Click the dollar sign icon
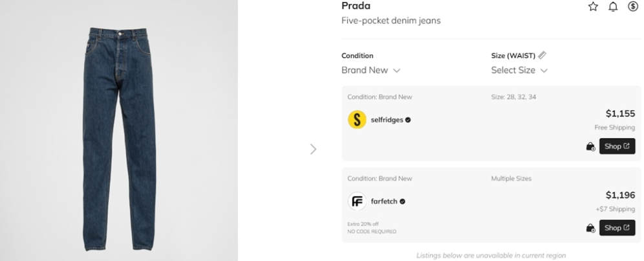The image size is (644, 261). point(633,6)
